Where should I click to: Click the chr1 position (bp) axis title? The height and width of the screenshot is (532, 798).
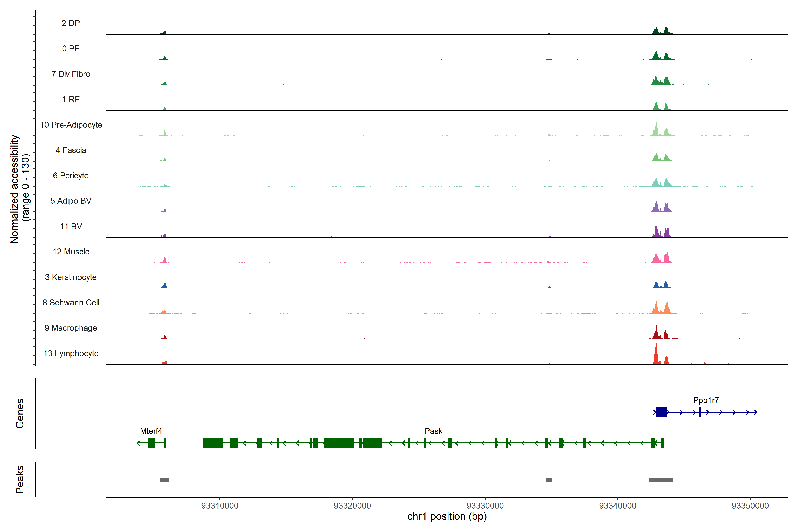click(447, 517)
